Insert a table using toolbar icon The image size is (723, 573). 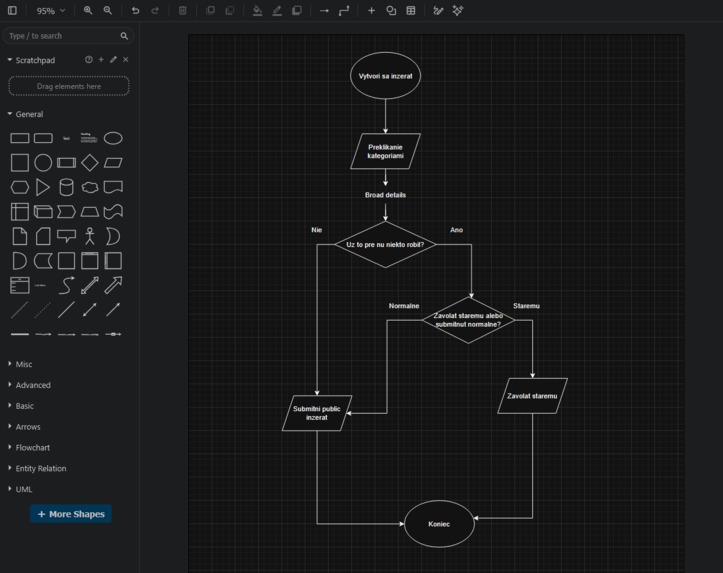410,10
